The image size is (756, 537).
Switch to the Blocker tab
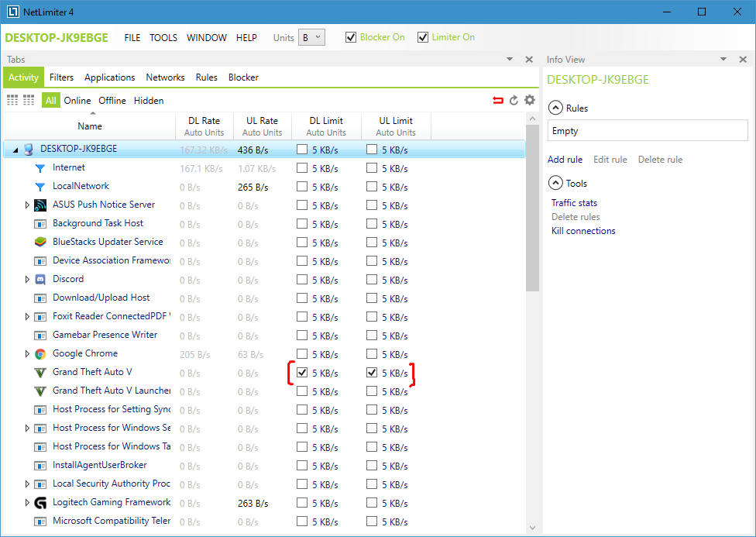243,77
